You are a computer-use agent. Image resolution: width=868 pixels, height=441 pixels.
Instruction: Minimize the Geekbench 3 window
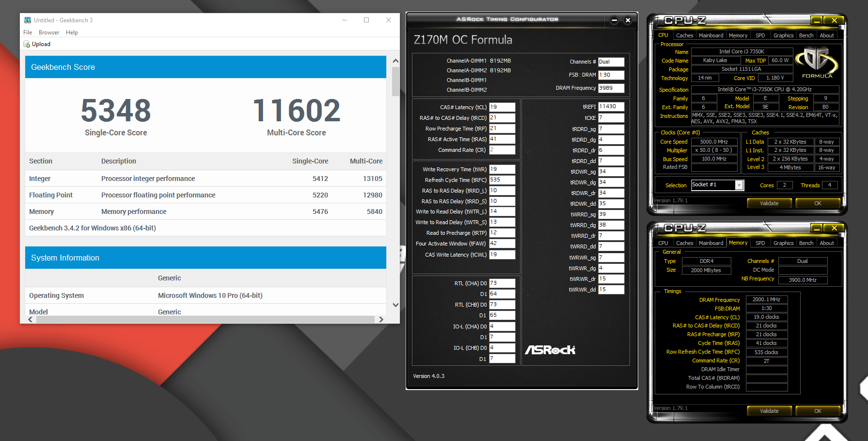(x=345, y=20)
